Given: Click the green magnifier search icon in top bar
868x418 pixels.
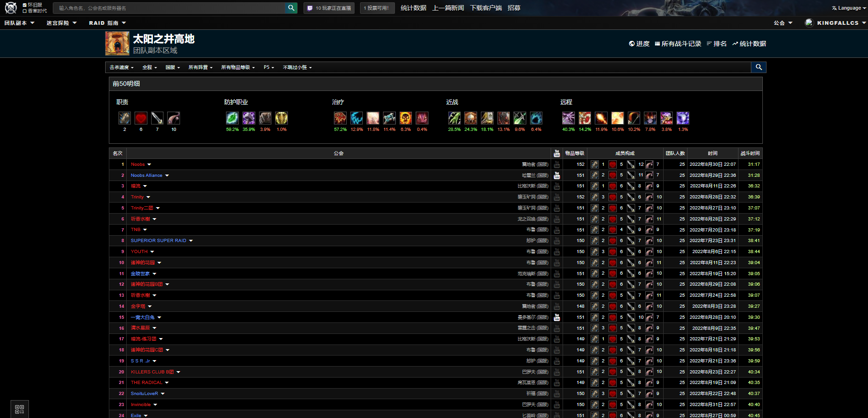Looking at the screenshot, I should pyautogui.click(x=291, y=8).
